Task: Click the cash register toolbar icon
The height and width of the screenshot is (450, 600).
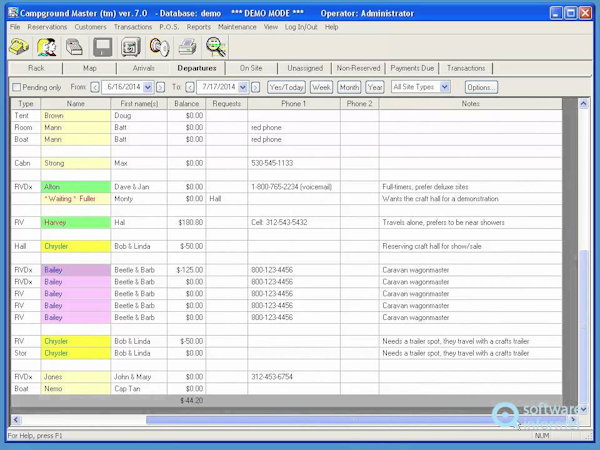Action: point(75,47)
